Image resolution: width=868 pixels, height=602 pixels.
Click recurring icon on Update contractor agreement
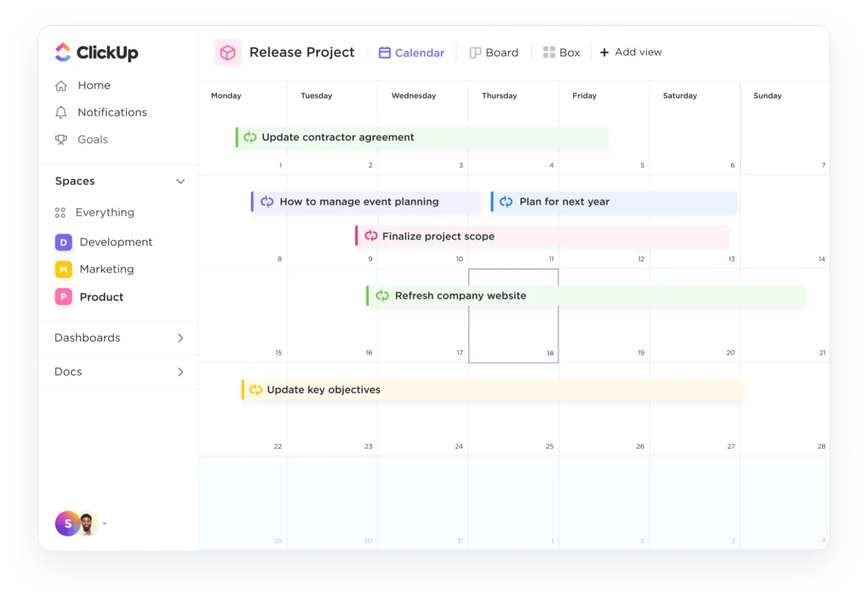(x=250, y=138)
